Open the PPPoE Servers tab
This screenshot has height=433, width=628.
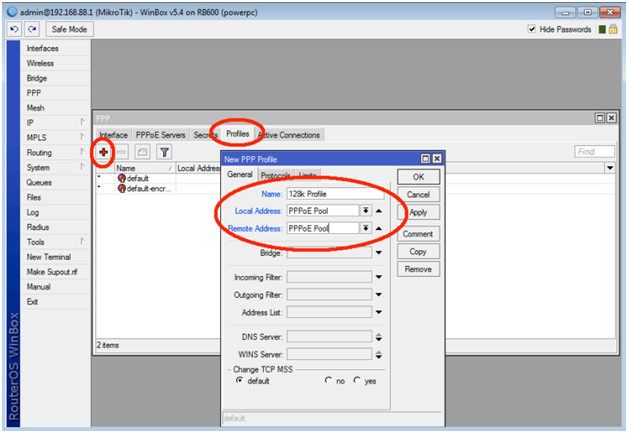pos(162,135)
